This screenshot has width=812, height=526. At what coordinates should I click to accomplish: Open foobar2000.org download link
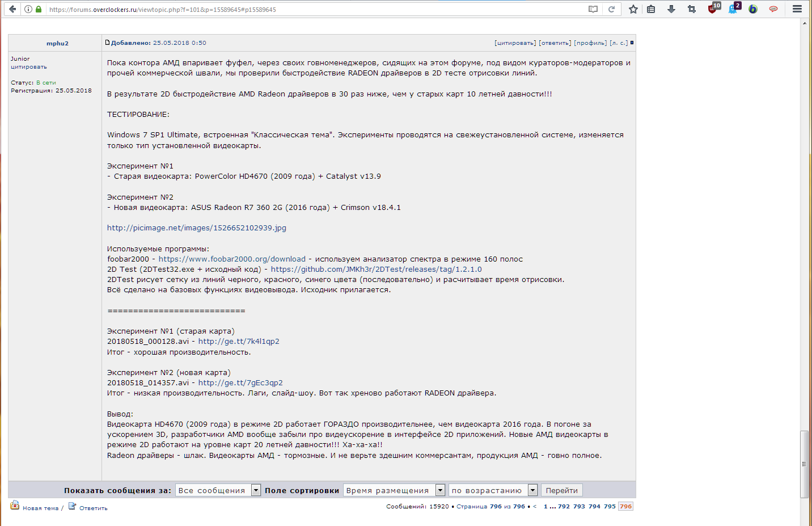pos(232,259)
